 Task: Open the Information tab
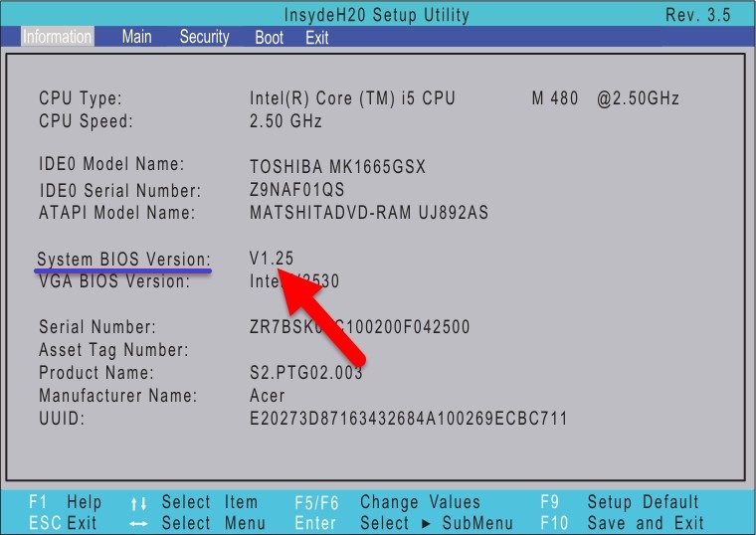point(57,37)
